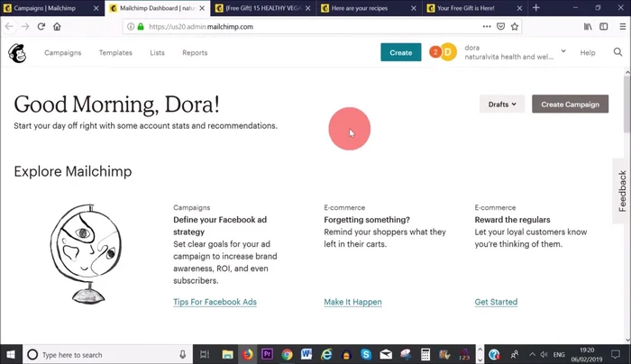Follow the Tips For Facebook Ads link
Image resolution: width=631 pixels, height=364 pixels.
point(215,302)
